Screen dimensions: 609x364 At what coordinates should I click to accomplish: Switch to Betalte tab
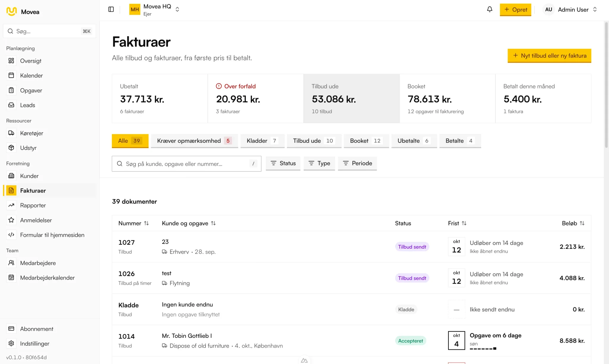click(x=460, y=141)
